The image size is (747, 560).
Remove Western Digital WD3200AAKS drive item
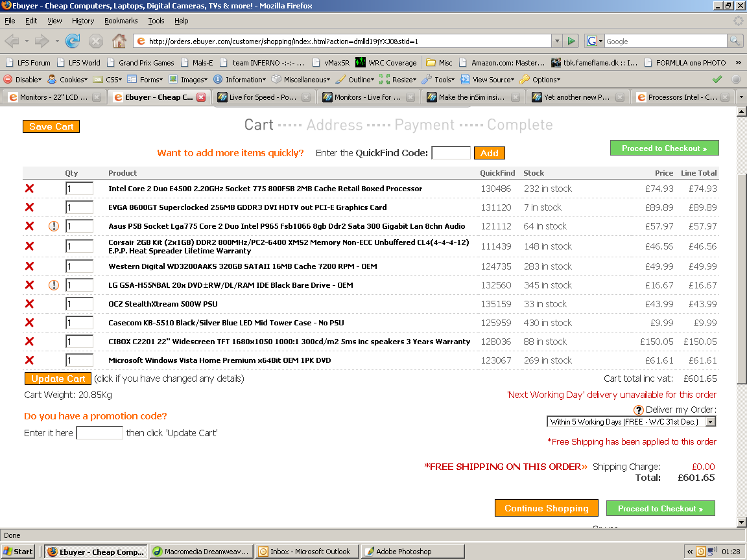pyautogui.click(x=30, y=266)
